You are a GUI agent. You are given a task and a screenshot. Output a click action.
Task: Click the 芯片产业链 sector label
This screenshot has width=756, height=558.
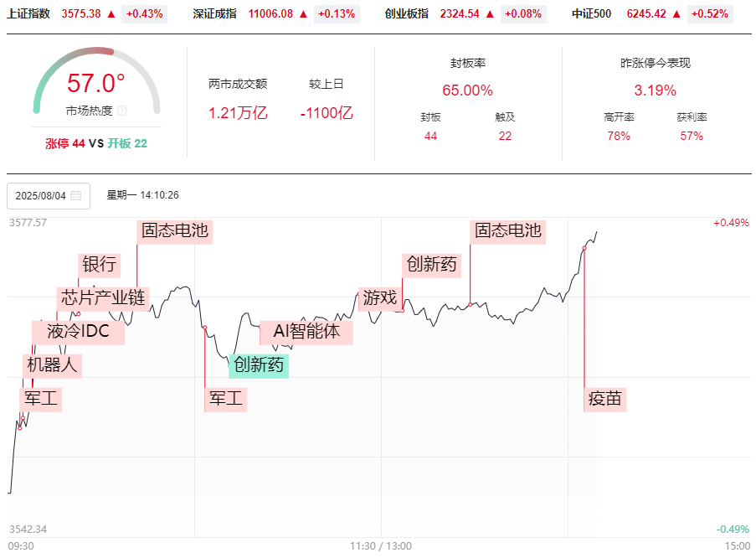[x=103, y=297]
